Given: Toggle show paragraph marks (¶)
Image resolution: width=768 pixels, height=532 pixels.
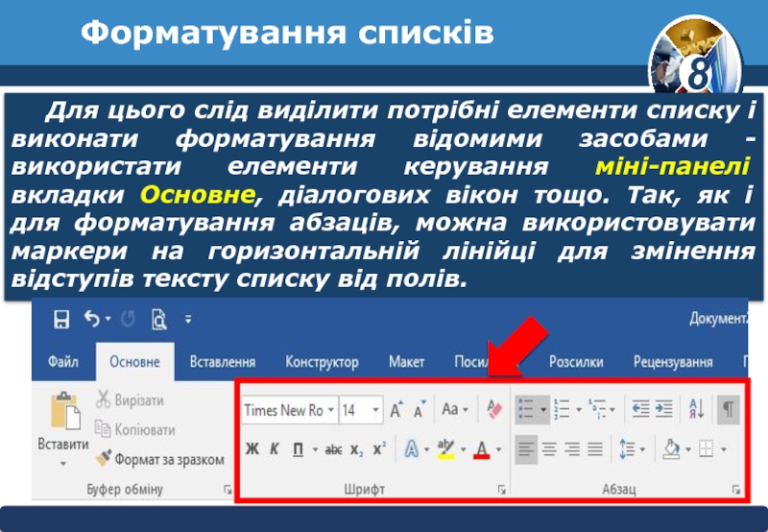Looking at the screenshot, I should pyautogui.click(x=729, y=410).
